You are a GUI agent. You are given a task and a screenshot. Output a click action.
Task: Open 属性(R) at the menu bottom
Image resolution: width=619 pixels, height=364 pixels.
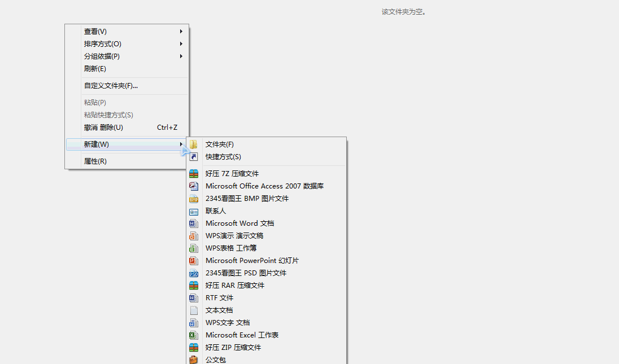tap(95, 161)
